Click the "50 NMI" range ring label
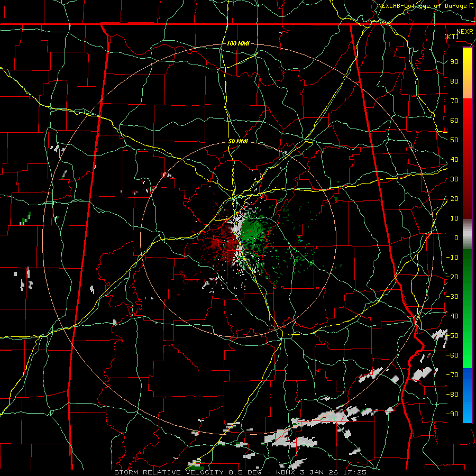The height and width of the screenshot is (476, 476). pyautogui.click(x=238, y=141)
